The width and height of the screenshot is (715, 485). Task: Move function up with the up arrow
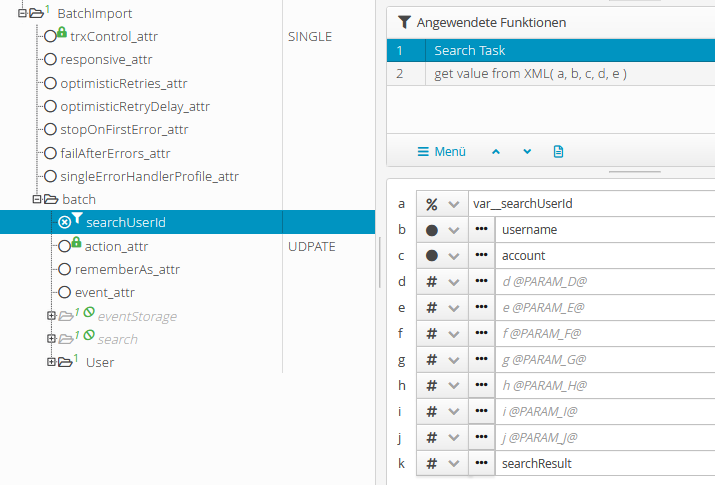pos(495,152)
